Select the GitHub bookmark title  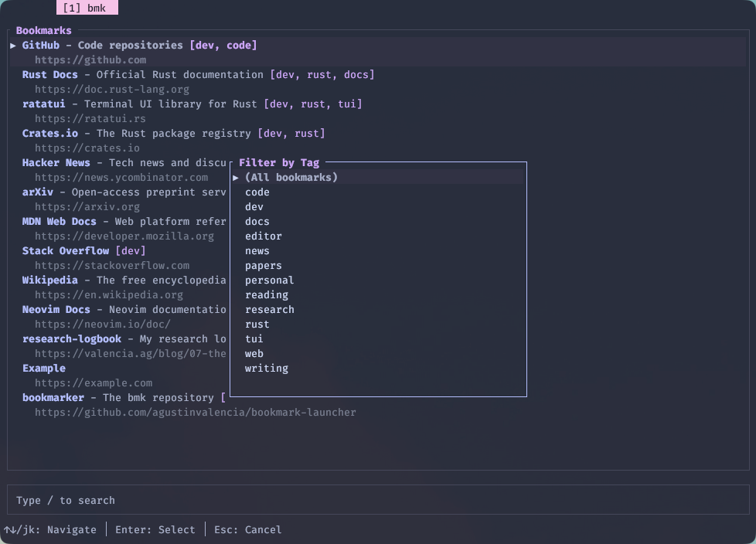(41, 46)
